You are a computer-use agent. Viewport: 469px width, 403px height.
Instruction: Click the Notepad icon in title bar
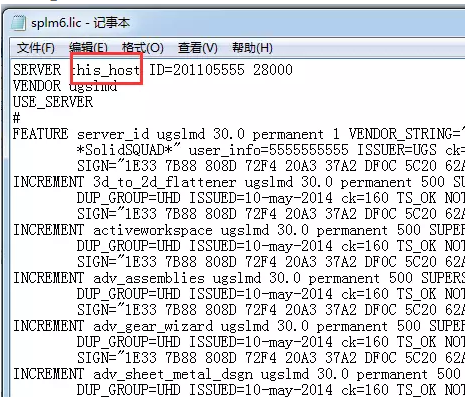(19, 23)
